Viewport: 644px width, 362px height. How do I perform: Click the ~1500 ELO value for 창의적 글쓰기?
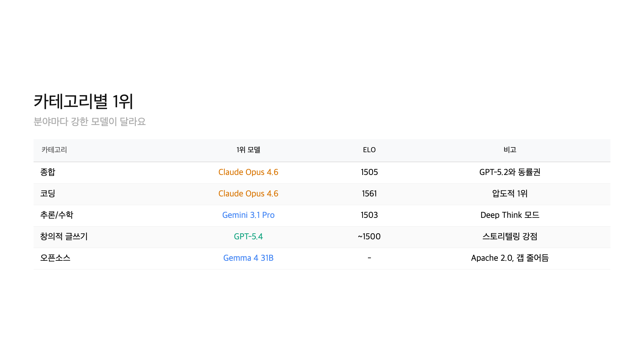point(369,236)
